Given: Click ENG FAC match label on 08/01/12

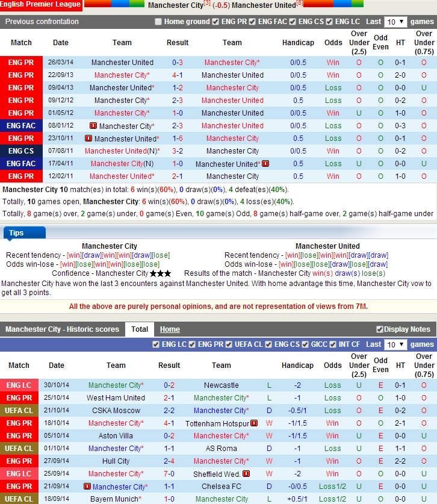Looking at the screenshot, I should [x=21, y=126].
